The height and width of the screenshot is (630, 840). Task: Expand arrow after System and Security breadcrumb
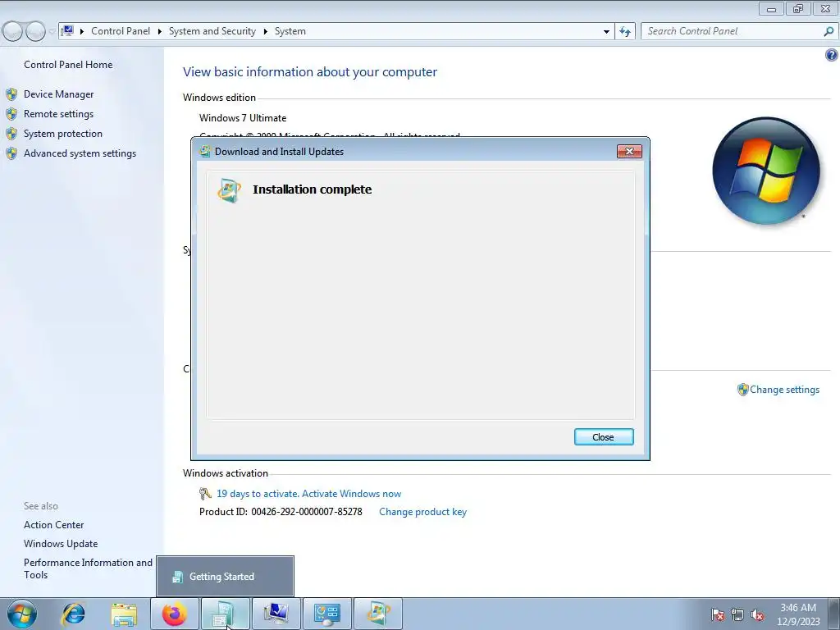(265, 32)
